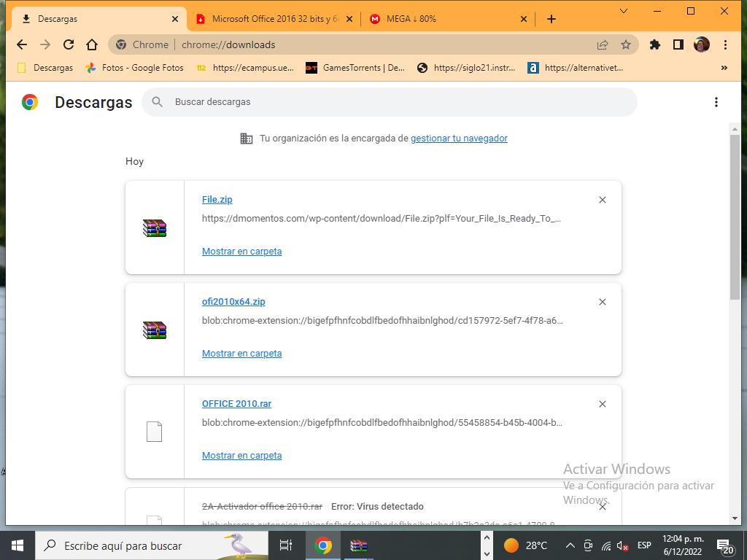Open the share page icon in address bar
The width and height of the screenshot is (747, 560).
(x=603, y=44)
